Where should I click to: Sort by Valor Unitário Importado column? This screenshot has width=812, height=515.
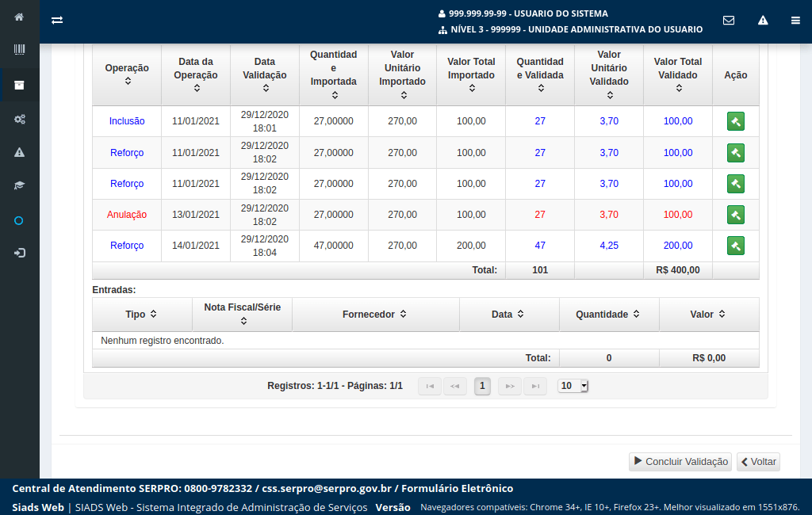point(404,95)
